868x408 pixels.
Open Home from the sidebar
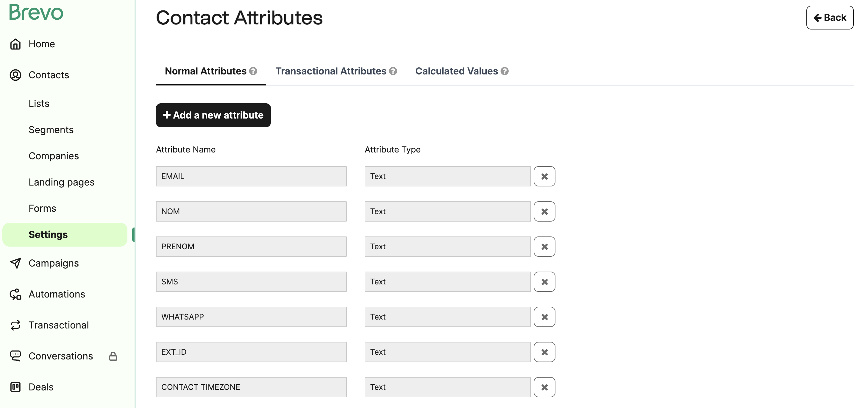(41, 44)
